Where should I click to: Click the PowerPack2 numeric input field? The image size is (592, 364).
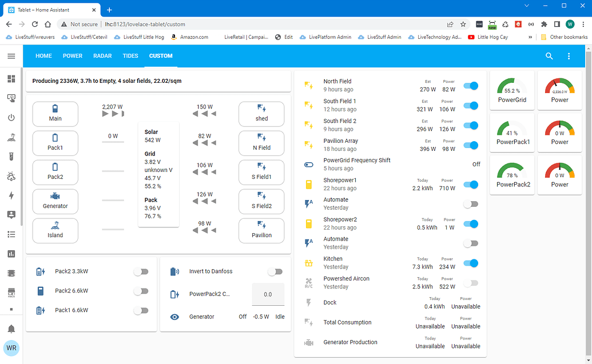268,294
